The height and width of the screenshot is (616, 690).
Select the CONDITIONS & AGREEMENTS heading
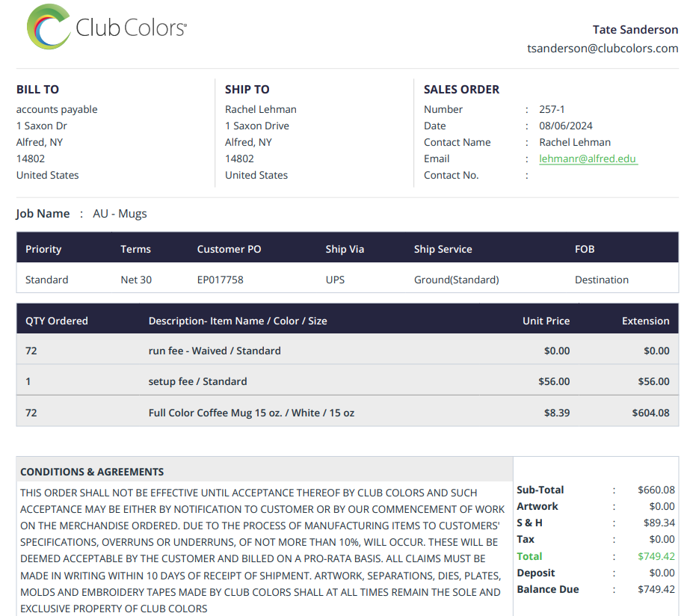pyautogui.click(x=92, y=472)
